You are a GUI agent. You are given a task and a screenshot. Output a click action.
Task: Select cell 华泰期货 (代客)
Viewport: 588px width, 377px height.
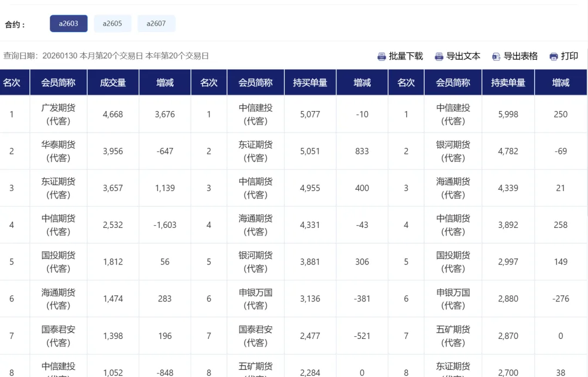pos(58,151)
